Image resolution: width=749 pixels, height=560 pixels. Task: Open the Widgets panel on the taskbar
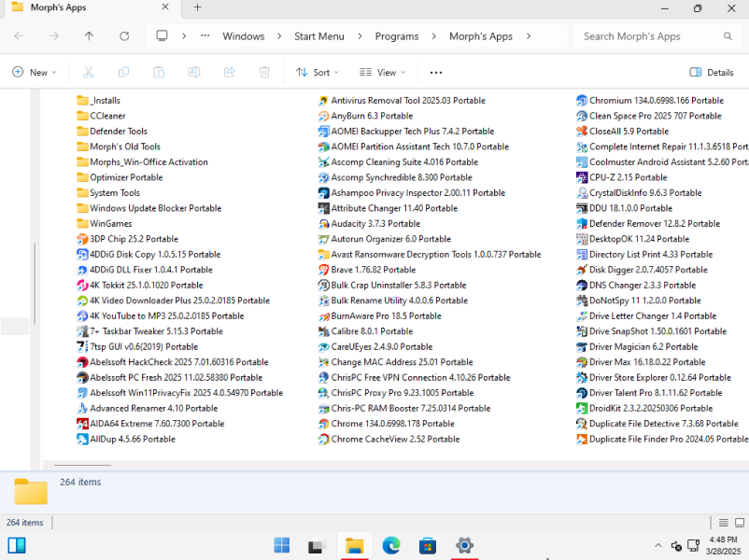pyautogui.click(x=17, y=545)
